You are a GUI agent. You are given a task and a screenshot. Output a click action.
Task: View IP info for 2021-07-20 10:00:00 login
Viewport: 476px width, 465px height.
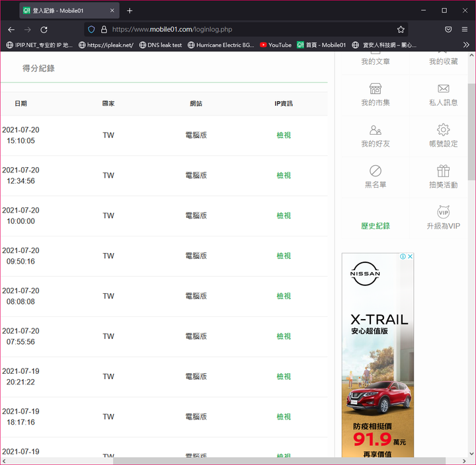click(x=284, y=216)
